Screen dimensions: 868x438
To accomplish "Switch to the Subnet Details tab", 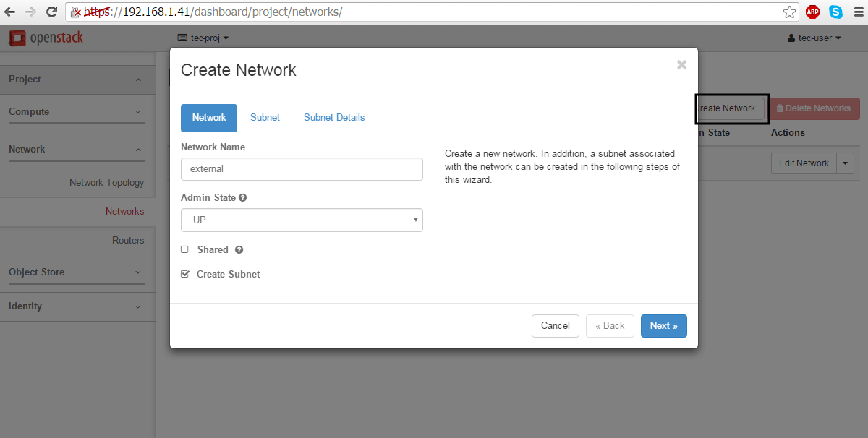I will [x=334, y=118].
